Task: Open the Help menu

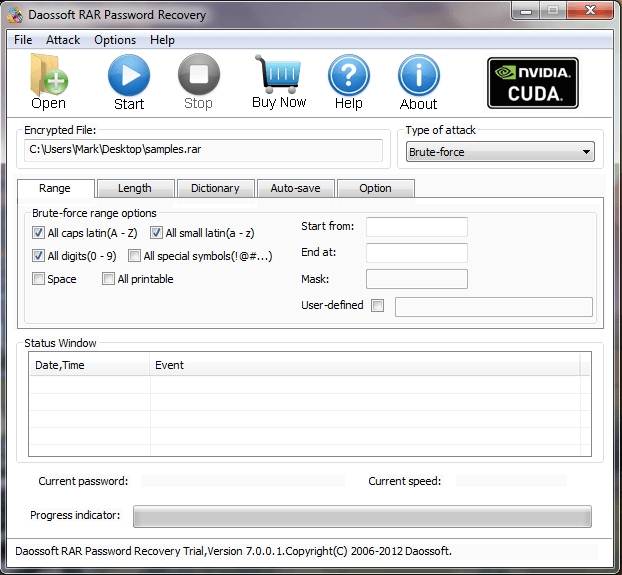Action: coord(162,40)
